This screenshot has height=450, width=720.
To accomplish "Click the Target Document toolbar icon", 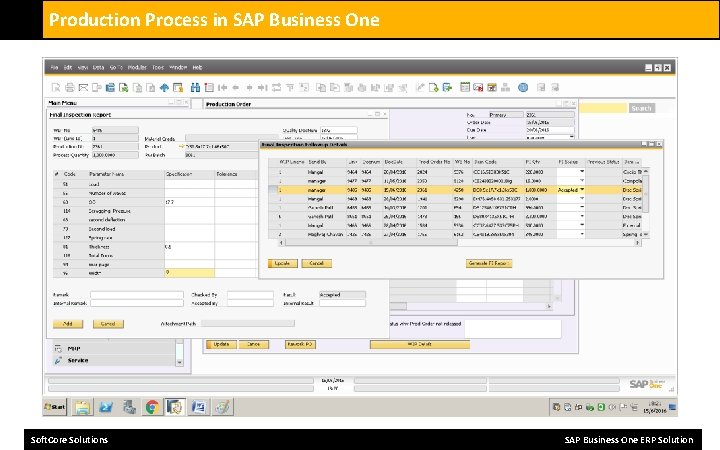I will click(335, 87).
